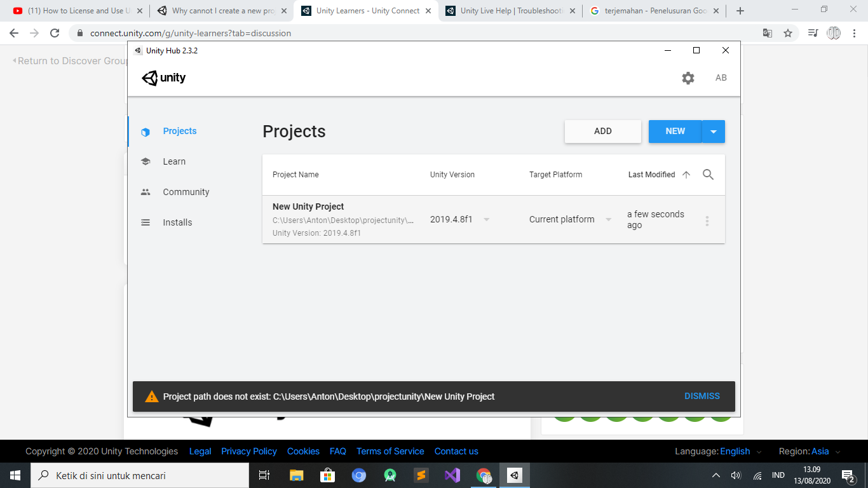
Task: Open the Cookies footer link
Action: (303, 451)
